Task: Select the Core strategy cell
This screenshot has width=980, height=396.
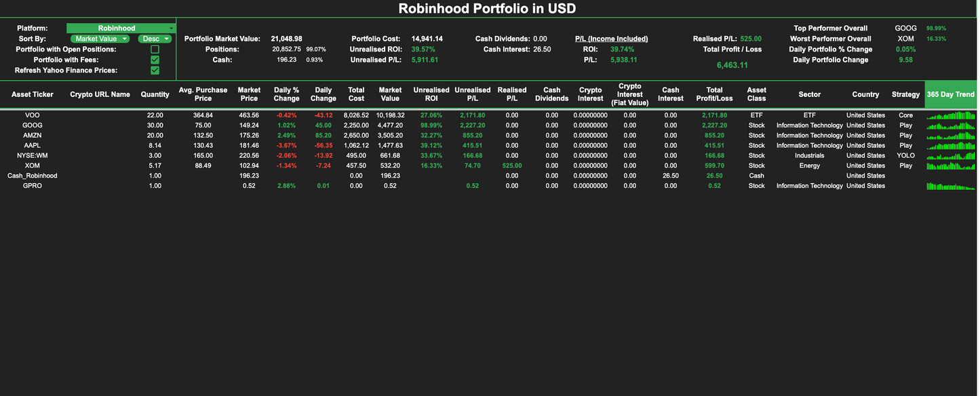Action: [906, 115]
